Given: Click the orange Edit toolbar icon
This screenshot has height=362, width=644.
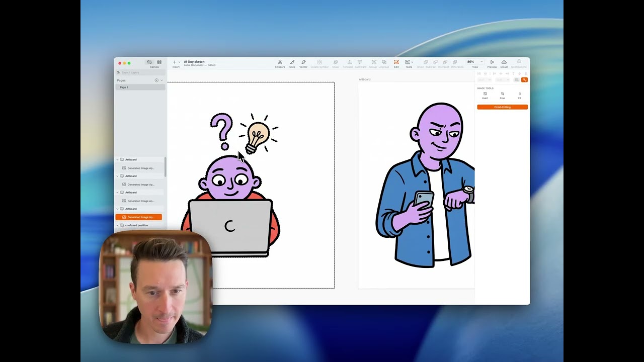Looking at the screenshot, I should tap(396, 62).
